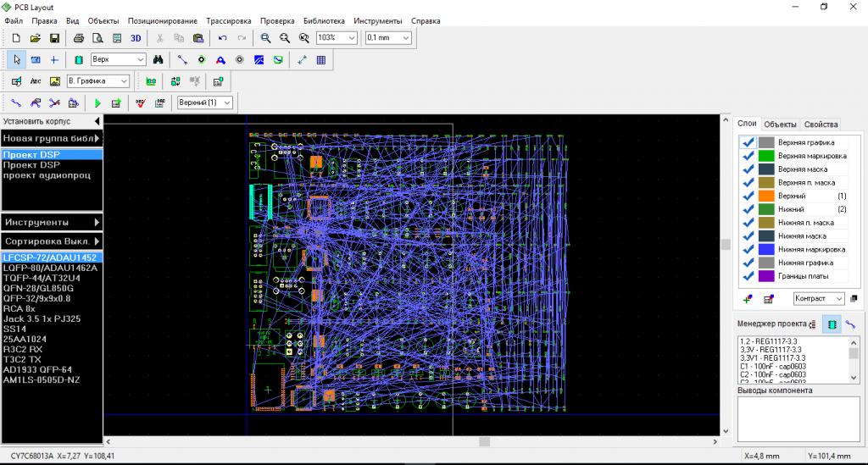
Task: Toggle visibility of Нижний layer checkbox
Action: 748,209
